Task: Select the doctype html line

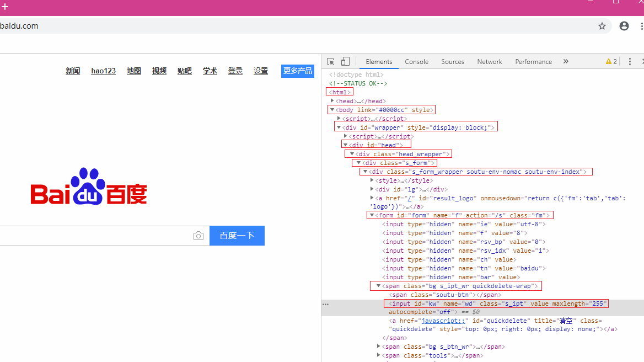Action: tap(356, 74)
